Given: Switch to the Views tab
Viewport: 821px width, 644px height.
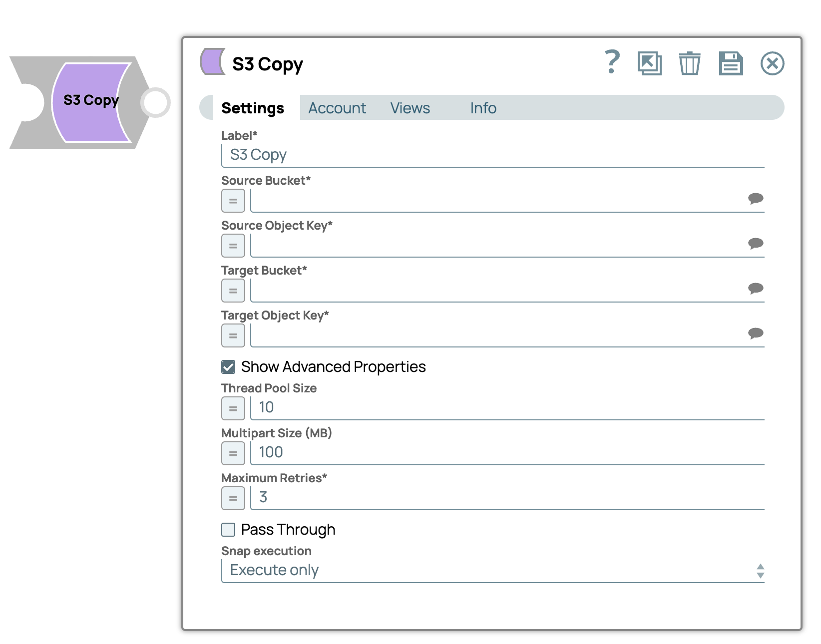Looking at the screenshot, I should click(410, 108).
